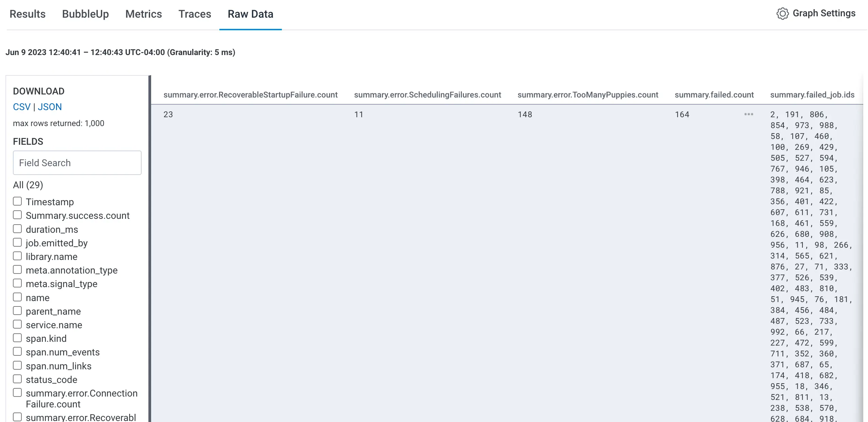Check summary.error.ConnectionFailure.count field

(17, 393)
